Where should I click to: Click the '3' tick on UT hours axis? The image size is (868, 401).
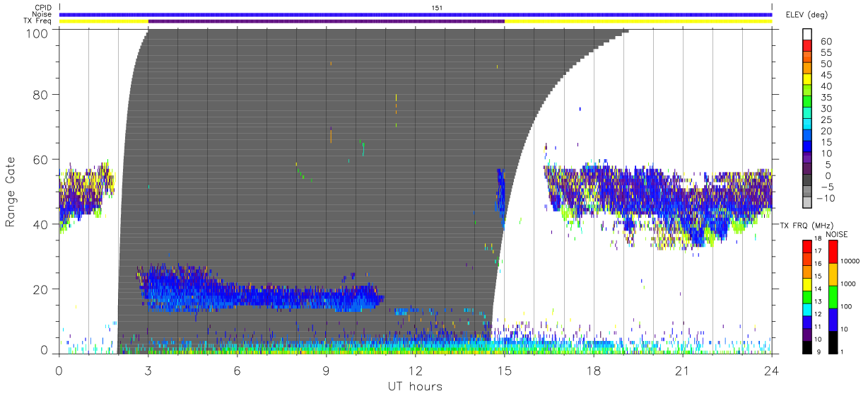click(148, 371)
